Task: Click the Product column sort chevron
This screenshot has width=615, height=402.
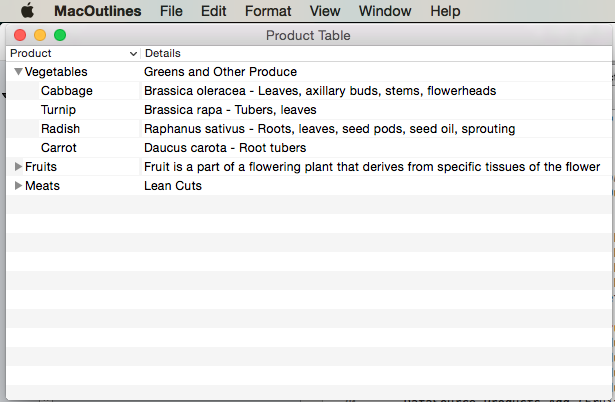Action: tap(133, 54)
